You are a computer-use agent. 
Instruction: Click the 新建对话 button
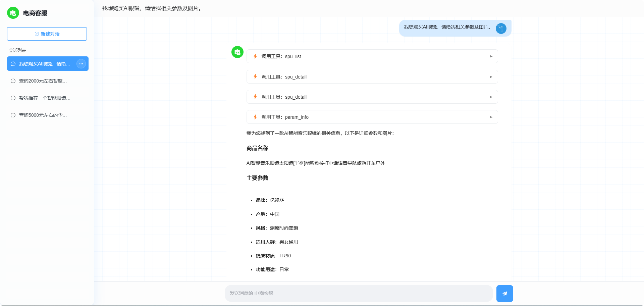point(47,34)
